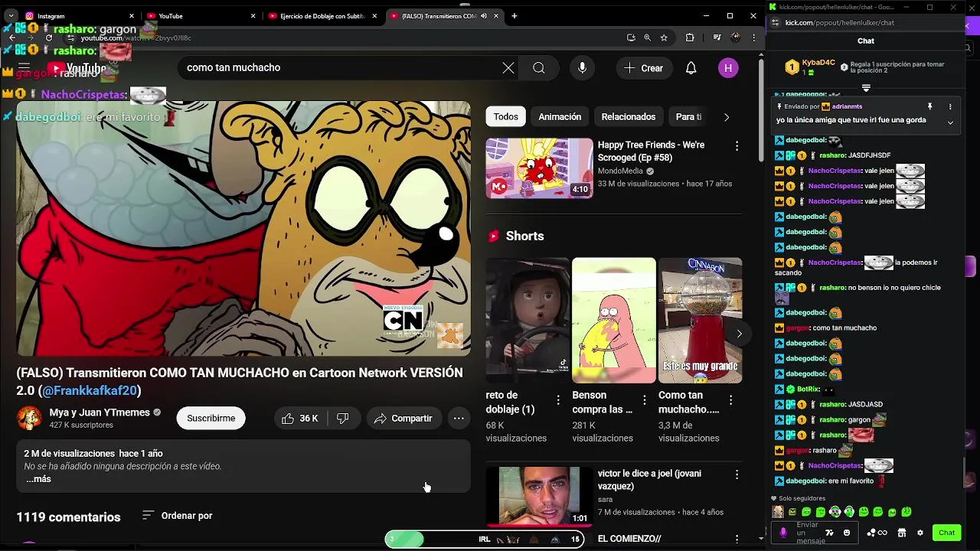Click the YouTube search magnifier button
The width and height of the screenshot is (980, 551).
[x=539, y=68]
